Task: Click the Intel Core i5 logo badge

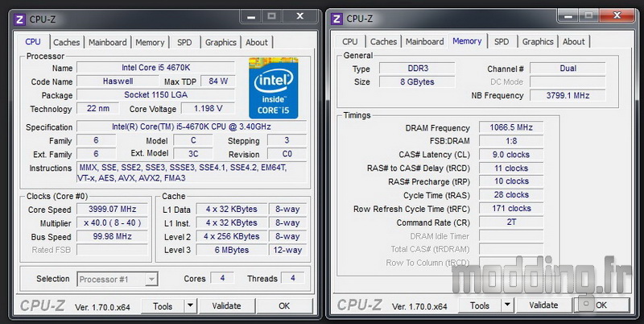Action: [274, 89]
